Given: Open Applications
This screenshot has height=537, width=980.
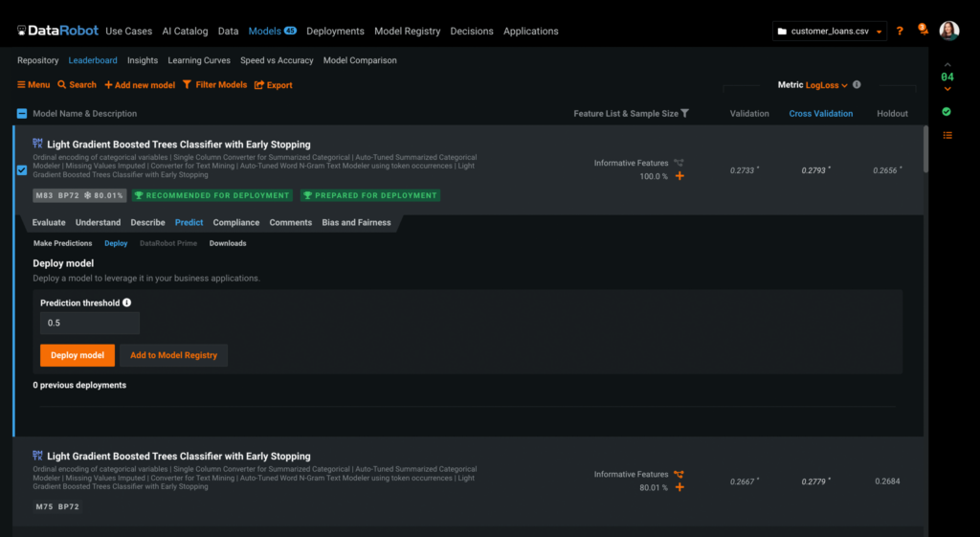Looking at the screenshot, I should (530, 31).
